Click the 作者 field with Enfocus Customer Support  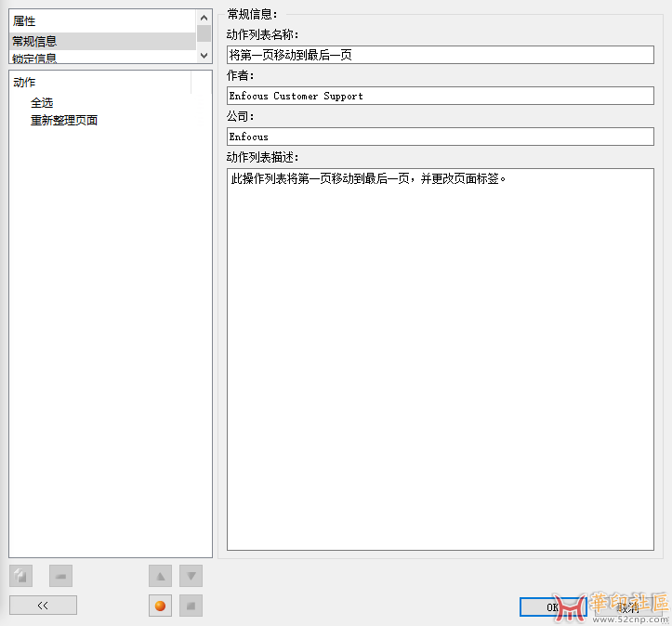pyautogui.click(x=440, y=96)
